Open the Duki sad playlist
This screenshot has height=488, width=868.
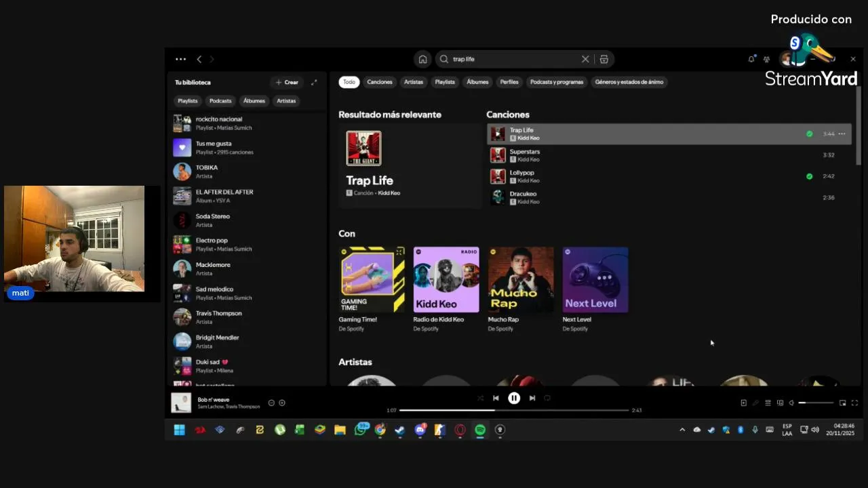(x=248, y=366)
